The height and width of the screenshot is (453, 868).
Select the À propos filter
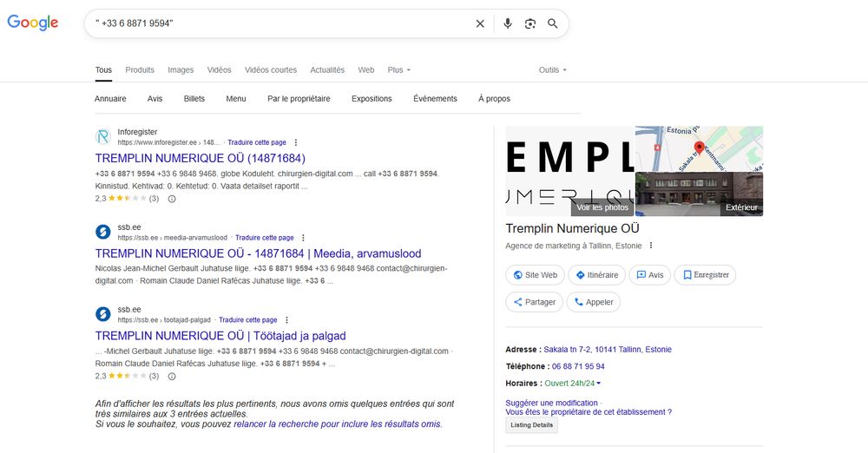point(495,99)
